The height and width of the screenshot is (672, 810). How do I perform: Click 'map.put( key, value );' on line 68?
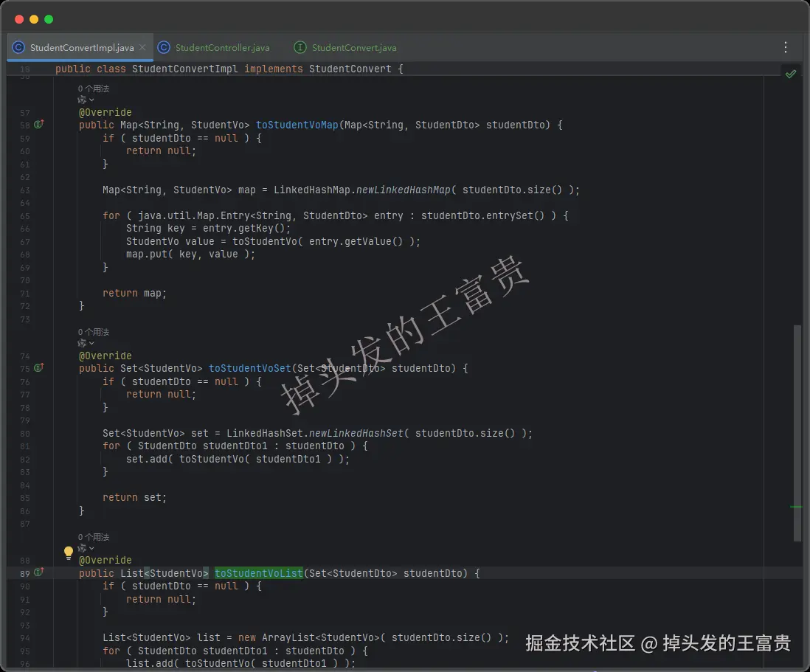tap(190, 254)
